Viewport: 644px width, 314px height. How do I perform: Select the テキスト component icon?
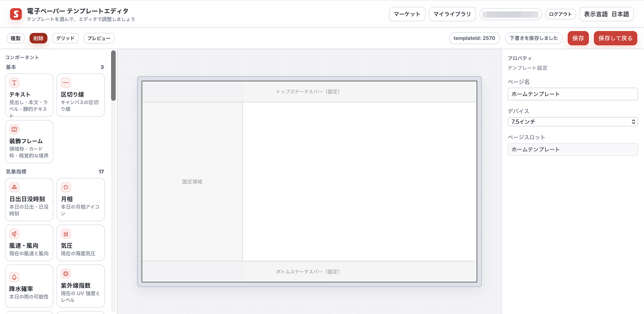(x=14, y=83)
